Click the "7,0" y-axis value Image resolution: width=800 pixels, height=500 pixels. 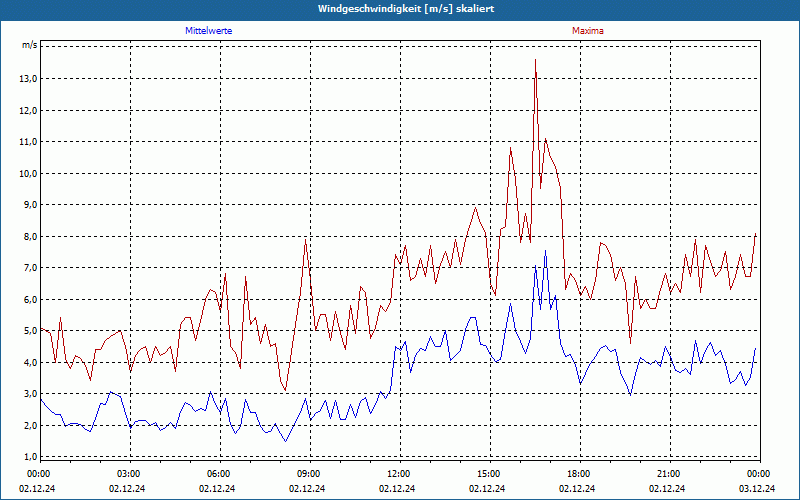click(31, 268)
